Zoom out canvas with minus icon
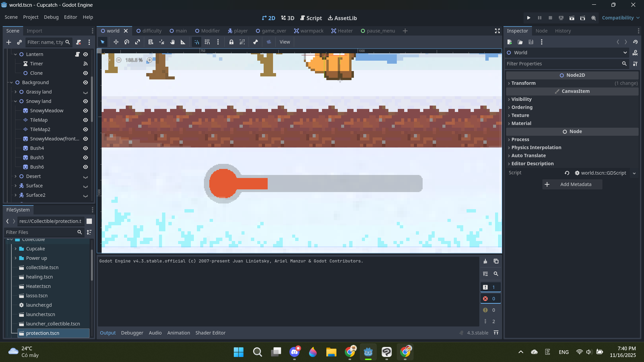The width and height of the screenshot is (644, 362). click(x=119, y=60)
